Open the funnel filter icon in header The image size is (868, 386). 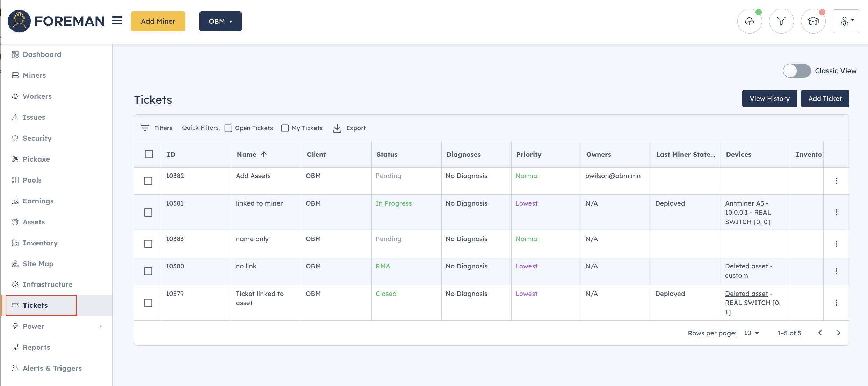(781, 21)
